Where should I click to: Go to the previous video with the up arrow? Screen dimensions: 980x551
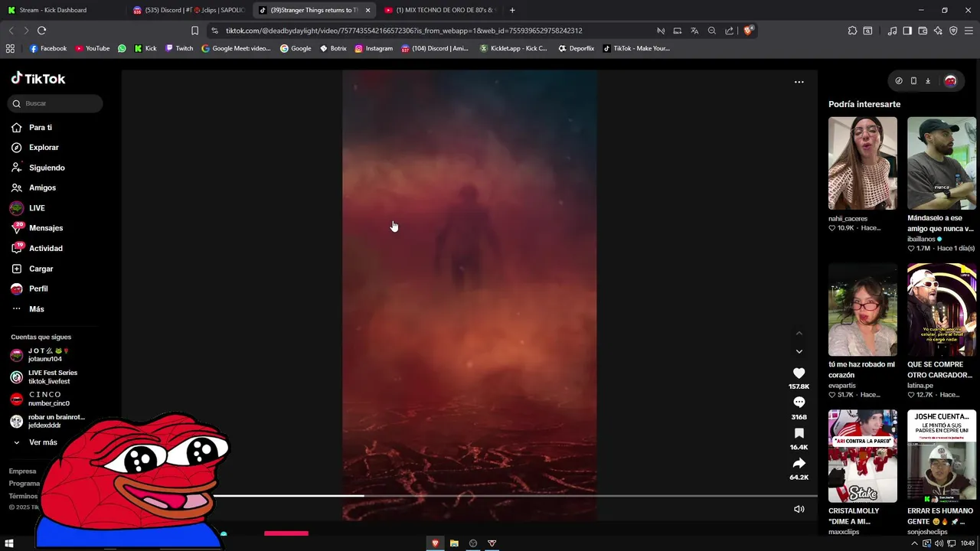point(799,333)
